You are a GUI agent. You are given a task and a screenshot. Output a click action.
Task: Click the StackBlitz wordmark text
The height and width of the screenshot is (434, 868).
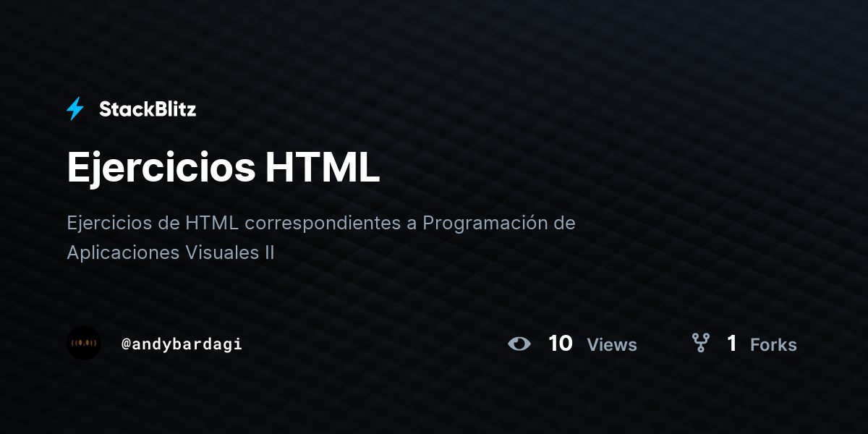tap(148, 109)
